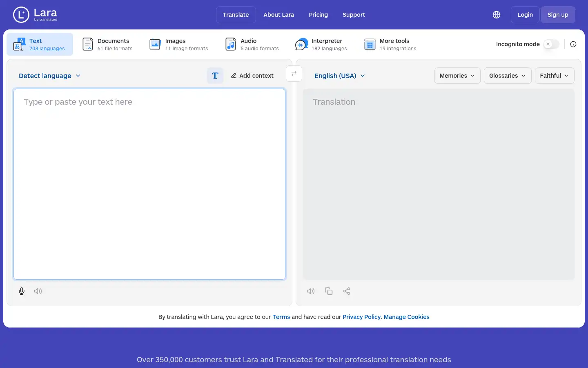Click the Translation output area
The width and height of the screenshot is (588, 368).
439,184
